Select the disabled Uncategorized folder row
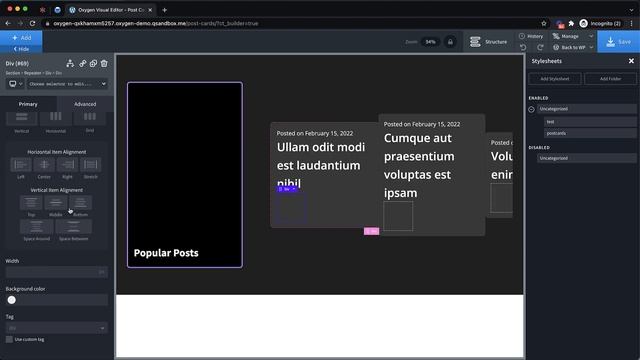The image size is (640, 360). pos(587,158)
